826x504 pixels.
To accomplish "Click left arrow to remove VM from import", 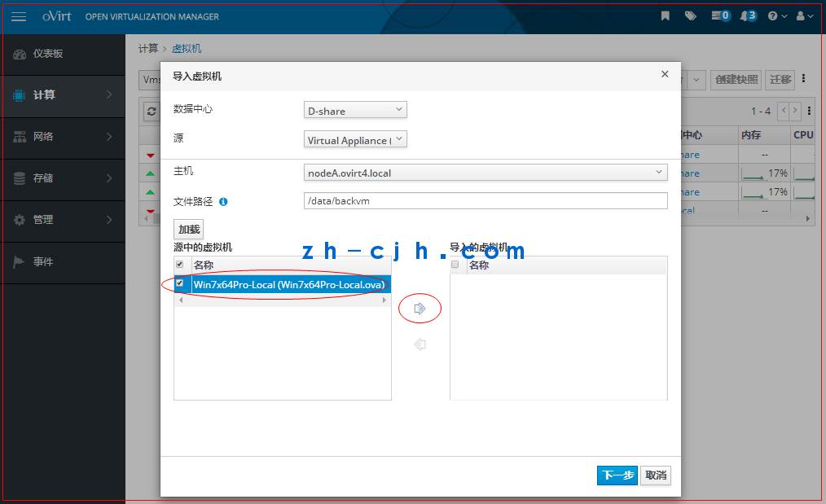I will (420, 344).
